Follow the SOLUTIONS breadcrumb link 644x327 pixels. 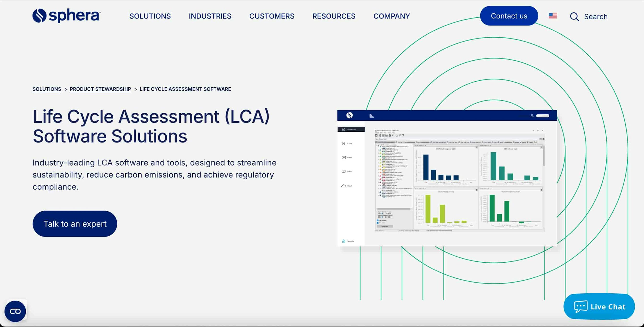47,89
